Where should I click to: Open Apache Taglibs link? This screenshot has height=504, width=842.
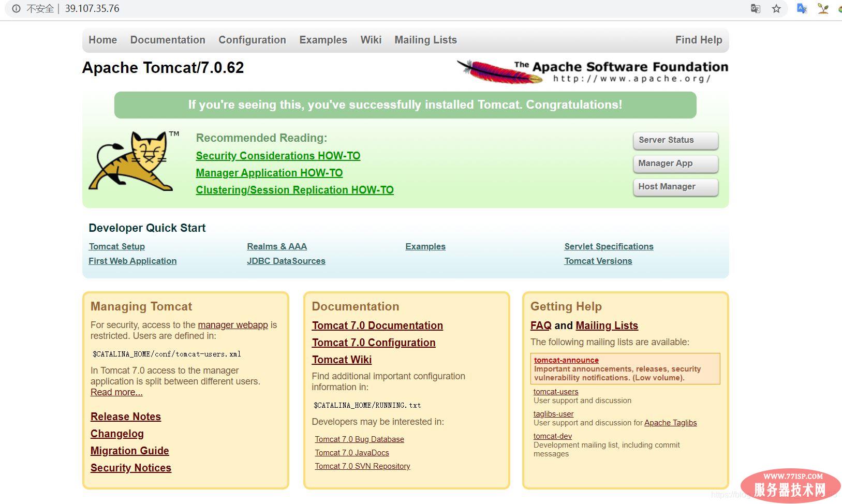[x=670, y=423]
